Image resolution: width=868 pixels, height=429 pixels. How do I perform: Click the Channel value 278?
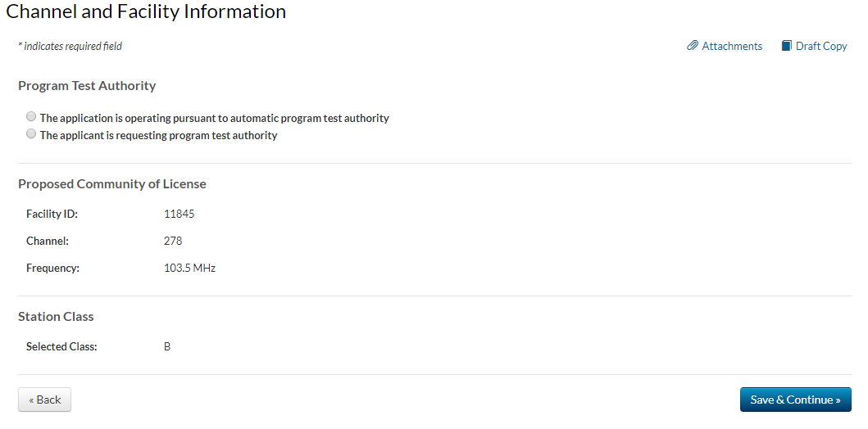click(x=173, y=241)
